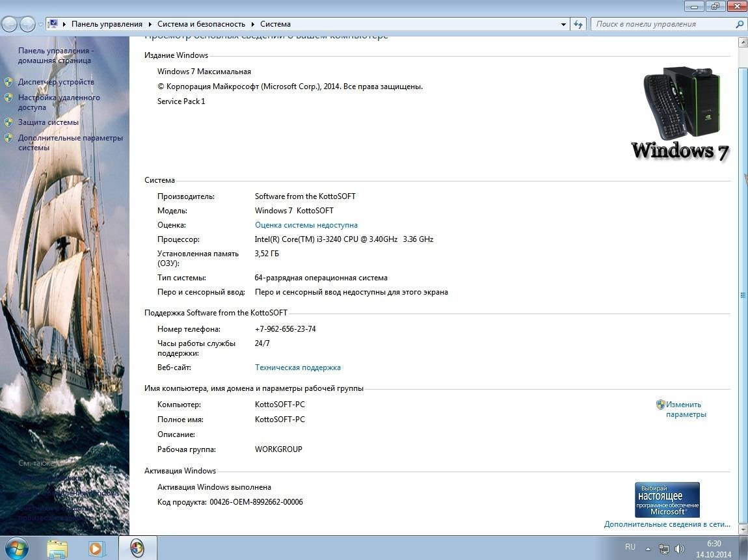Open Дополнительные параметры системы

[x=70, y=142]
